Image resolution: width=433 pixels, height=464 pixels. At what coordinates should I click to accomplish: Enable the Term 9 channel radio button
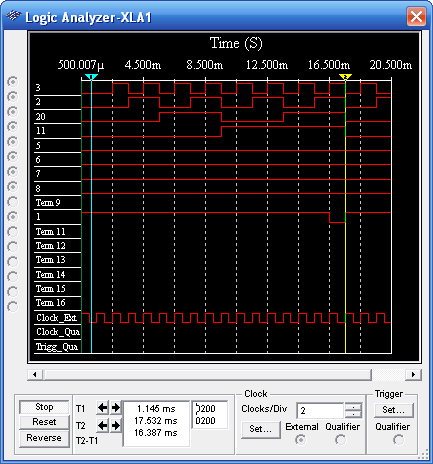[x=13, y=202]
